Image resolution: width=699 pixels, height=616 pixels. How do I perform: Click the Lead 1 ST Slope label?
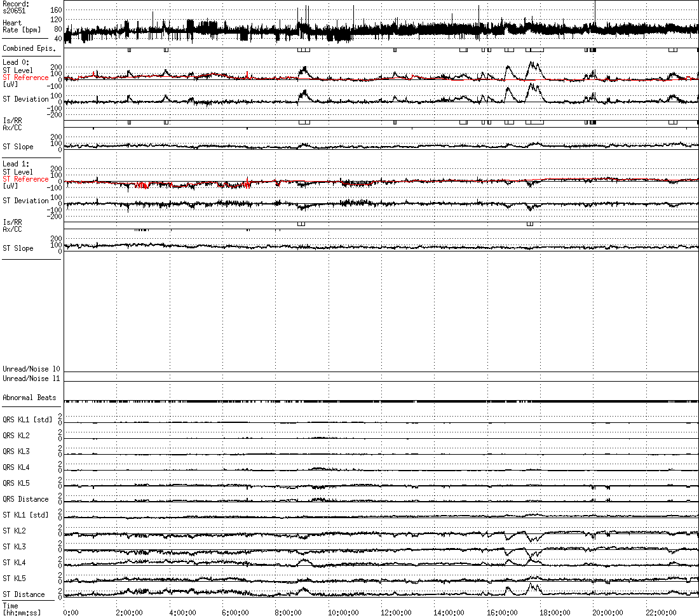click(18, 248)
